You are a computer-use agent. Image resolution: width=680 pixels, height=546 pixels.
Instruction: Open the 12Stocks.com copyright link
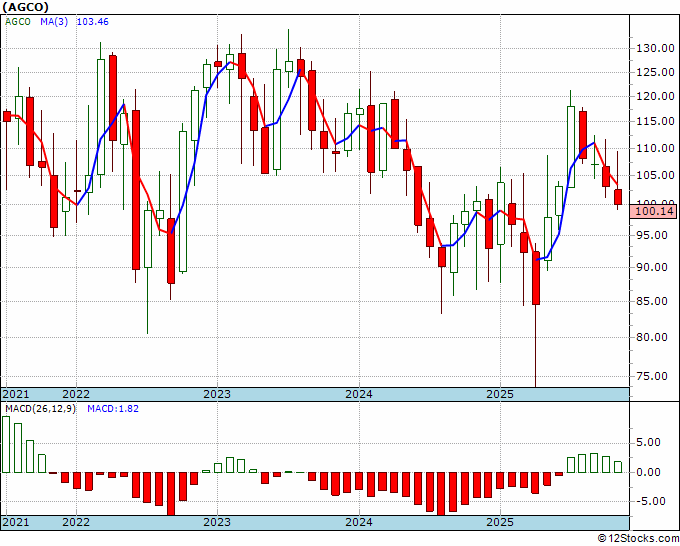point(638,539)
